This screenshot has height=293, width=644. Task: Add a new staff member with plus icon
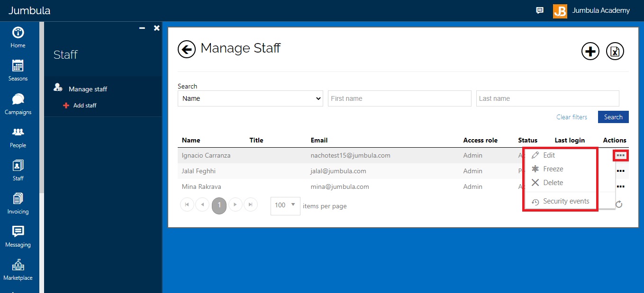(x=590, y=51)
